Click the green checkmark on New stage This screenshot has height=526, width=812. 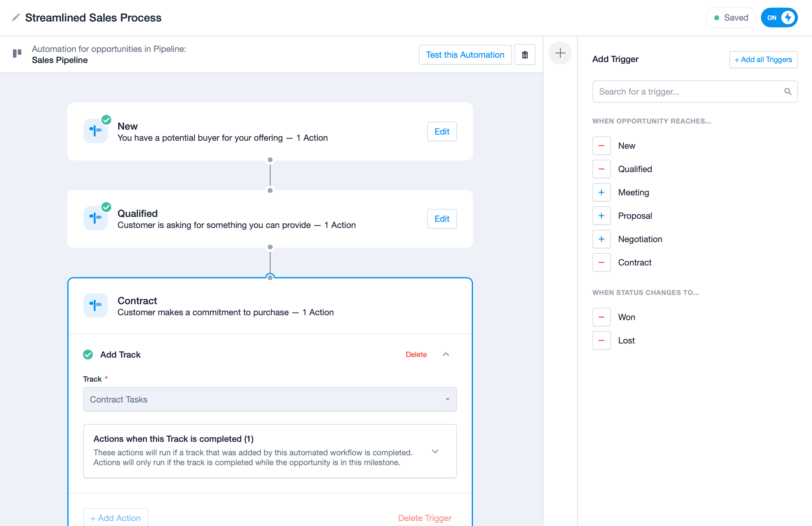pos(106,119)
